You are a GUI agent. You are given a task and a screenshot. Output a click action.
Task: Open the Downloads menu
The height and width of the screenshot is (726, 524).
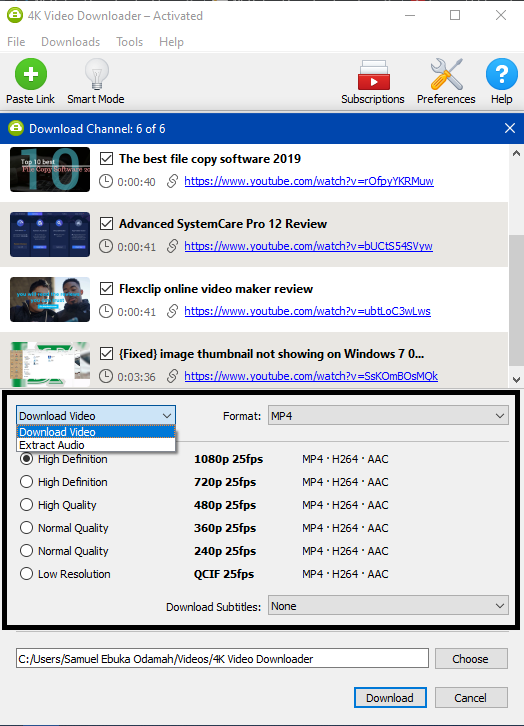point(70,42)
